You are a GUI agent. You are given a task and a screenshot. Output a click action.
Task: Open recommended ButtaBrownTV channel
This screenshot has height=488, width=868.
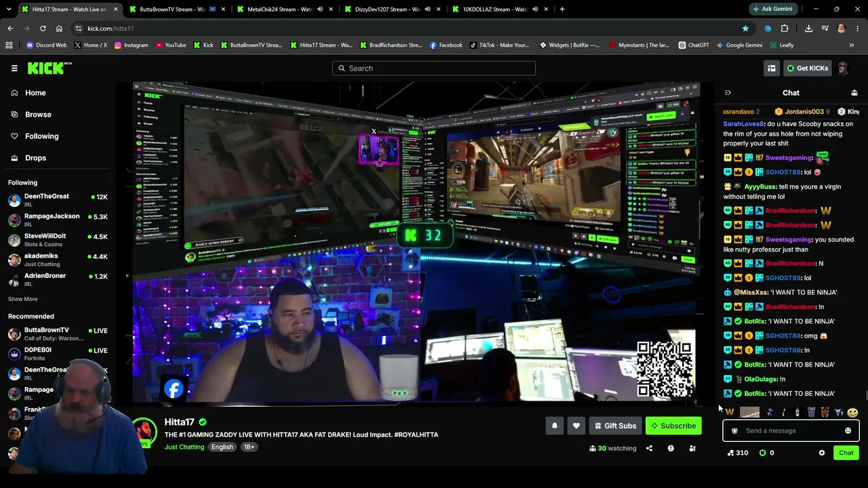tap(58, 333)
